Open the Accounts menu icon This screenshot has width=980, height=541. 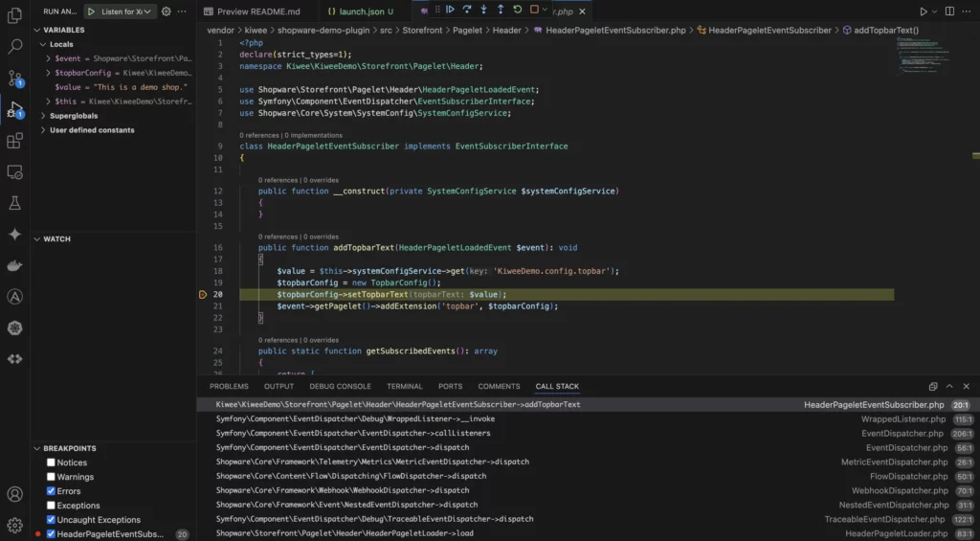click(x=14, y=494)
